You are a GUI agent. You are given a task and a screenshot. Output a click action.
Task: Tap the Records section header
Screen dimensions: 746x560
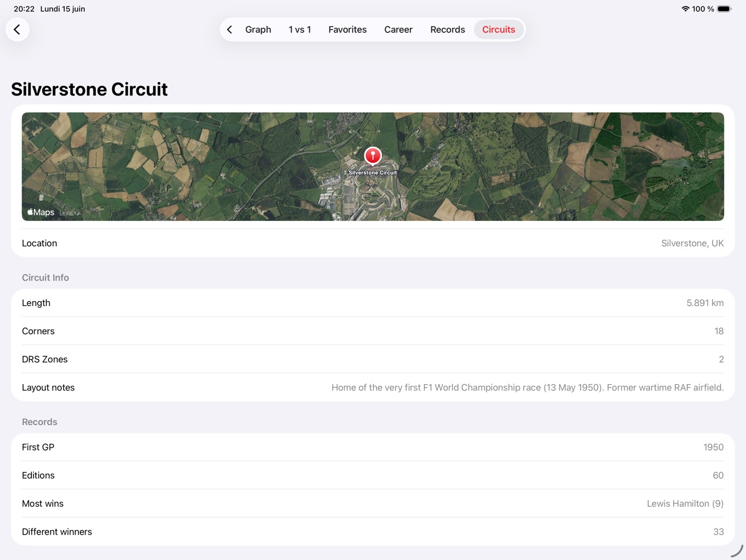pyautogui.click(x=39, y=422)
